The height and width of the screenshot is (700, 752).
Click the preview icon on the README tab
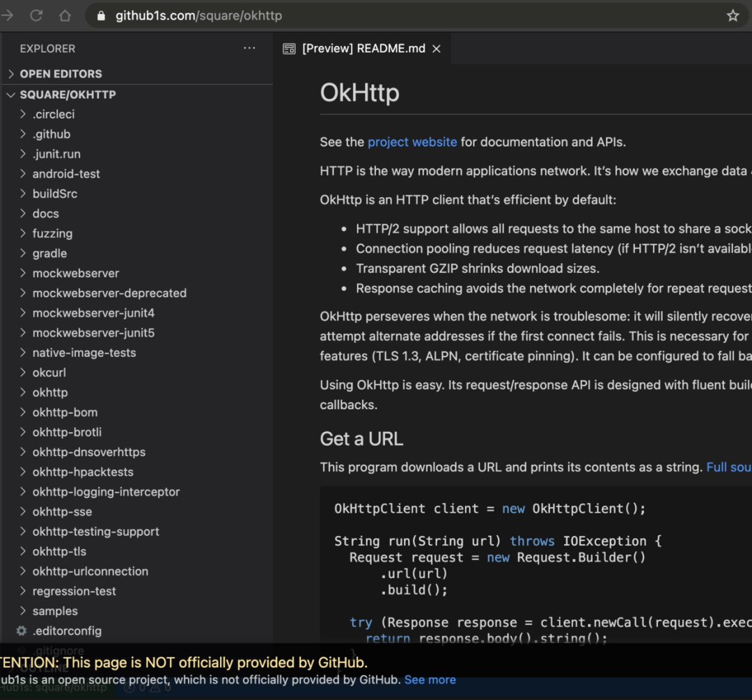[x=289, y=49]
